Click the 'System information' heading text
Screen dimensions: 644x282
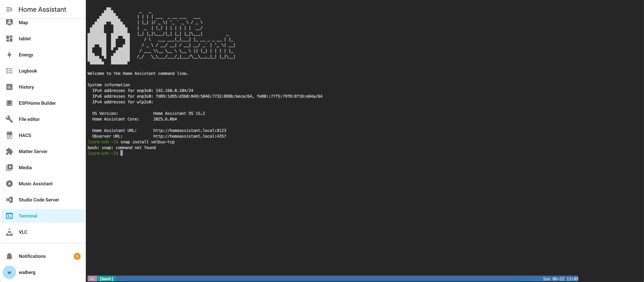tap(109, 85)
